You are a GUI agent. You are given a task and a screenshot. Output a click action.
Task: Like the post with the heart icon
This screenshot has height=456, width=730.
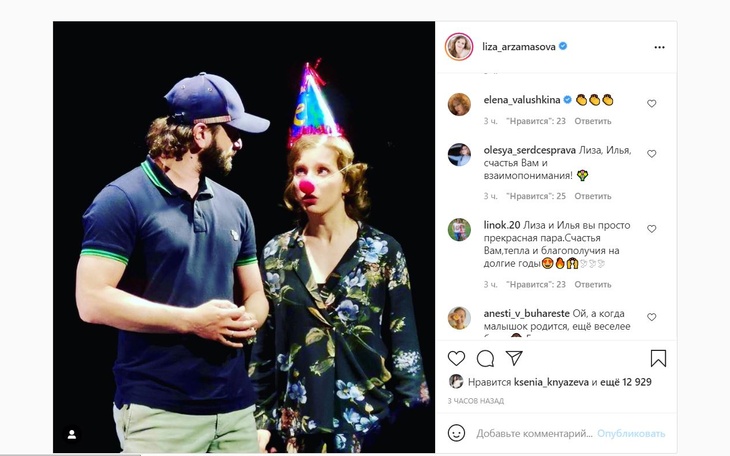tap(456, 358)
